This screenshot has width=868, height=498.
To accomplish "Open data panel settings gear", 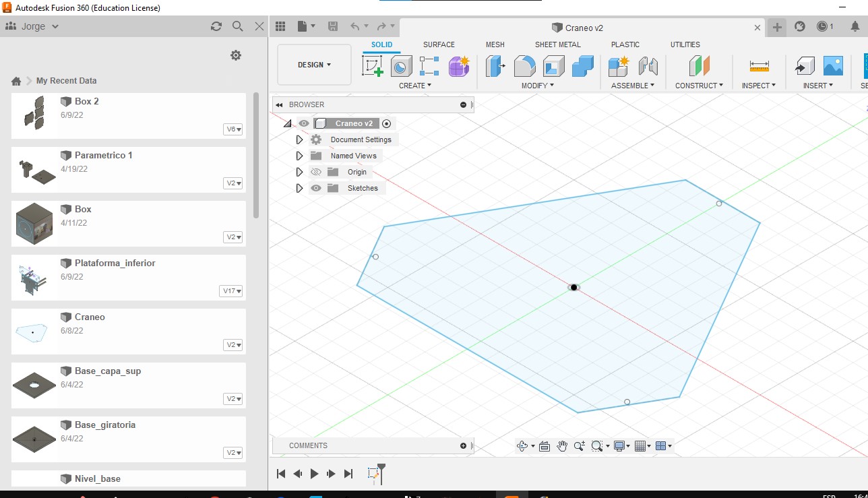I will pyautogui.click(x=236, y=55).
